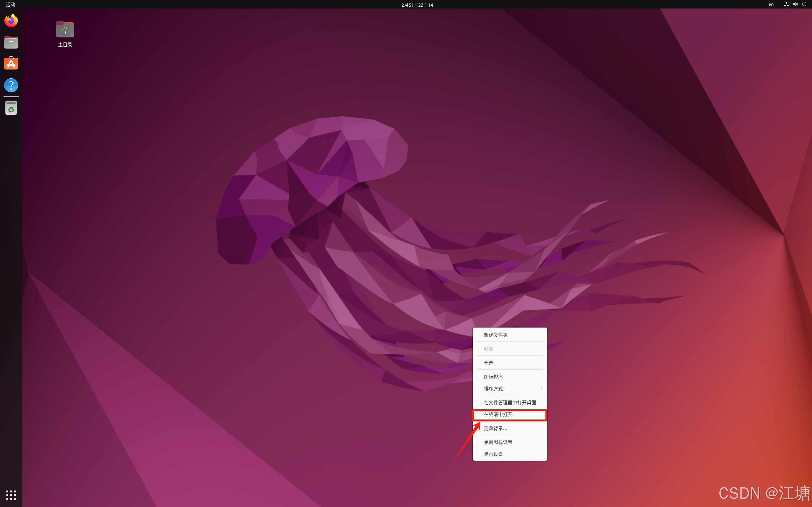Screen dimensions: 812x507
Task: Launch the Files manager in the dock
Action: pyautogui.click(x=11, y=42)
